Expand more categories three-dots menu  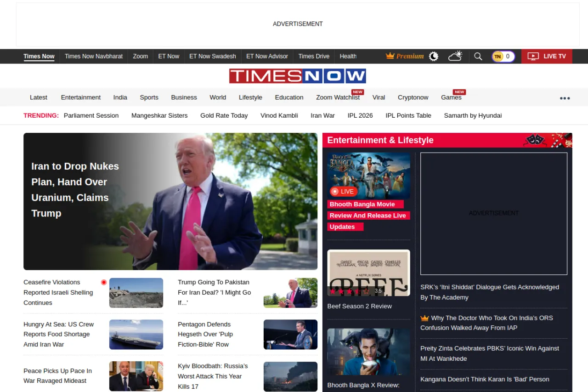pos(565,98)
